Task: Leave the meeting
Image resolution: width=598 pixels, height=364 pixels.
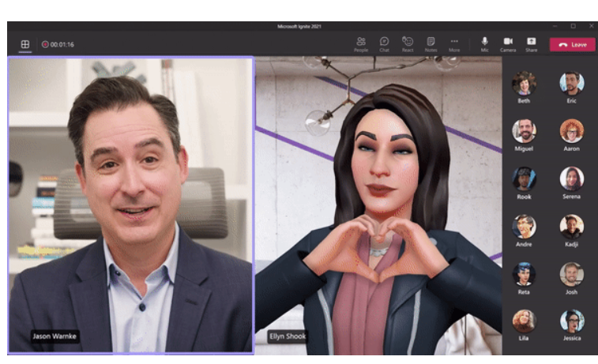Action: (572, 44)
